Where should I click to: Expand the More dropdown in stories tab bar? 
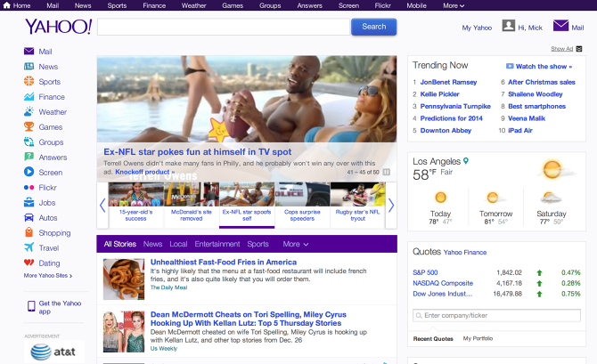pos(296,244)
